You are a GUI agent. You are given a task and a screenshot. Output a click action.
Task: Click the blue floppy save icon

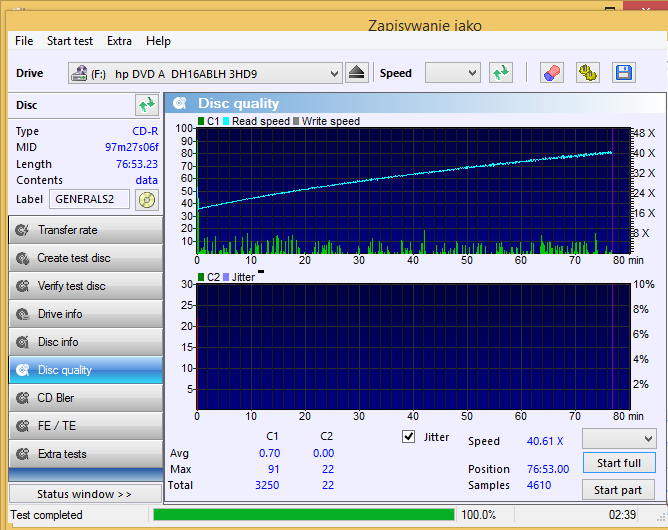pyautogui.click(x=624, y=73)
